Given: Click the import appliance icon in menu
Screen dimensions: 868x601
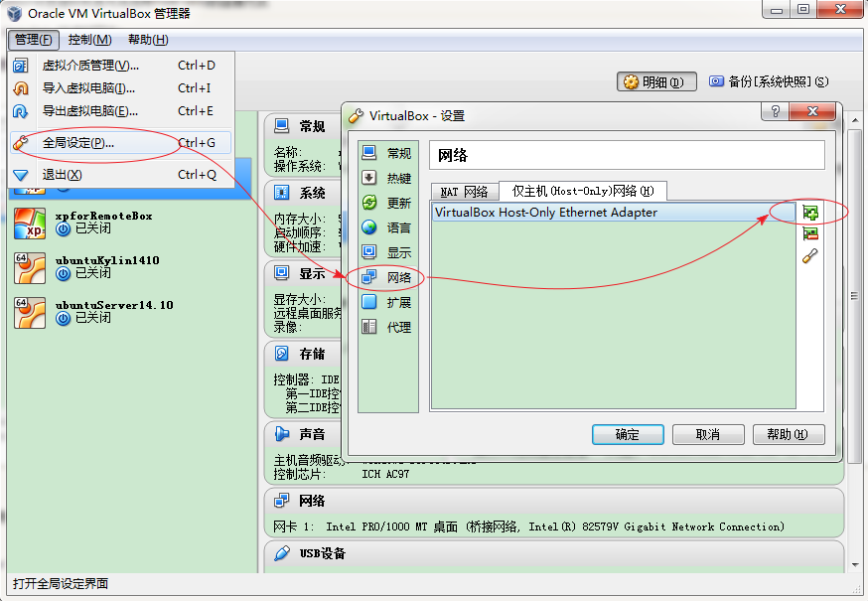Looking at the screenshot, I should (x=21, y=88).
